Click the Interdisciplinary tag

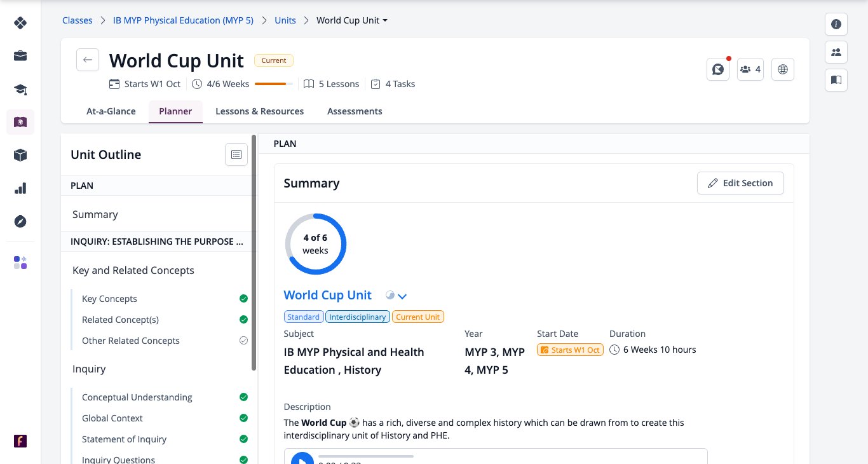[x=357, y=317]
